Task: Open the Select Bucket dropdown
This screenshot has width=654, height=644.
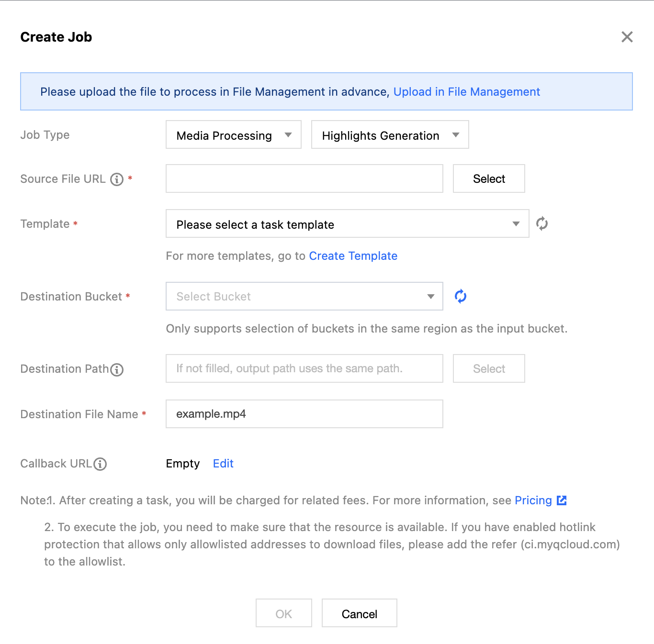Action: pyautogui.click(x=304, y=297)
